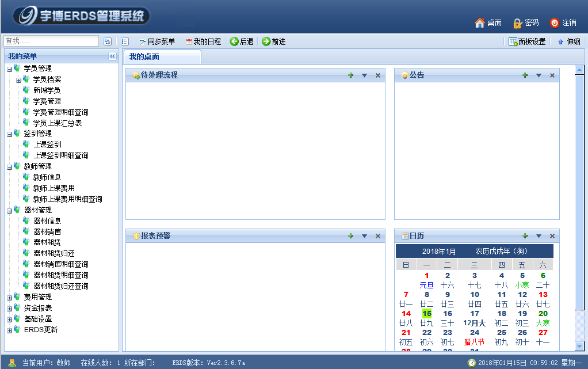Close the 公告 panel
This screenshot has width=588, height=369.
[x=552, y=75]
